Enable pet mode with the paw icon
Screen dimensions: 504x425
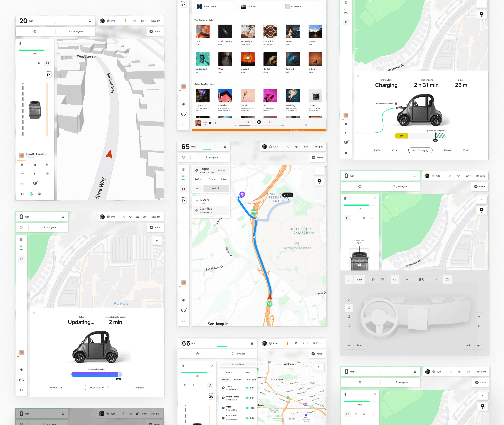coord(479,317)
